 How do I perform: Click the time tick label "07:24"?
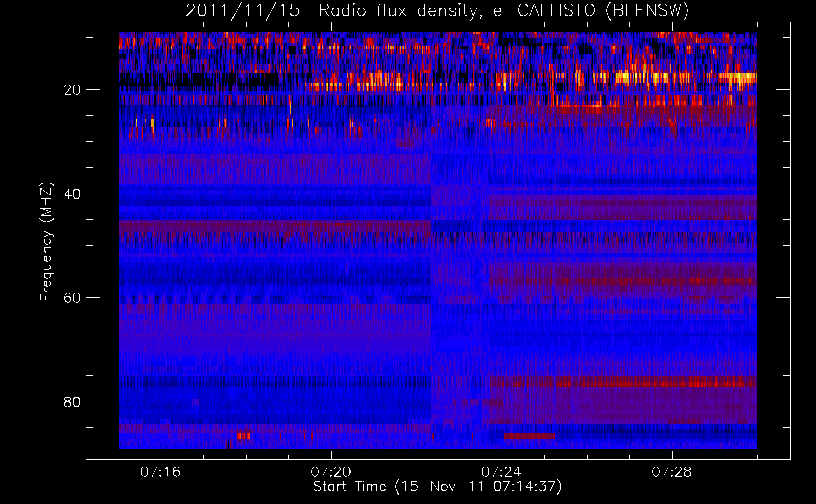pos(501,472)
